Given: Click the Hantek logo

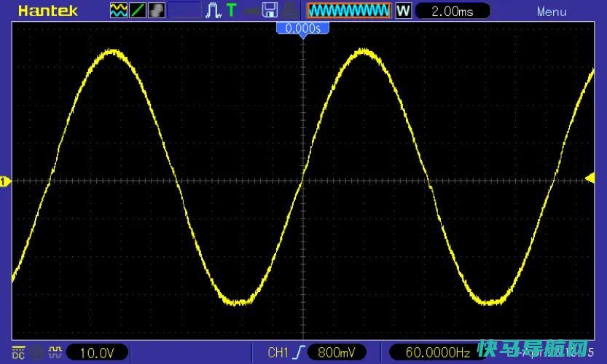Looking at the screenshot, I should click(47, 10).
